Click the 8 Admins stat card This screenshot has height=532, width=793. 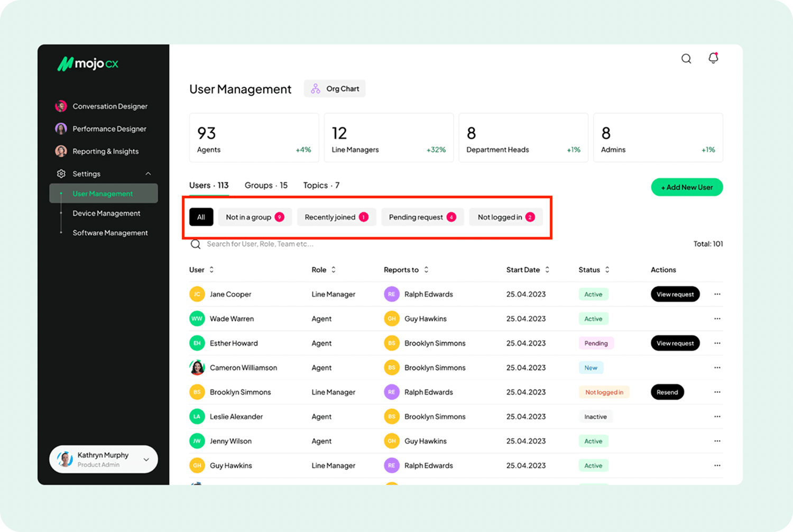[x=658, y=137]
